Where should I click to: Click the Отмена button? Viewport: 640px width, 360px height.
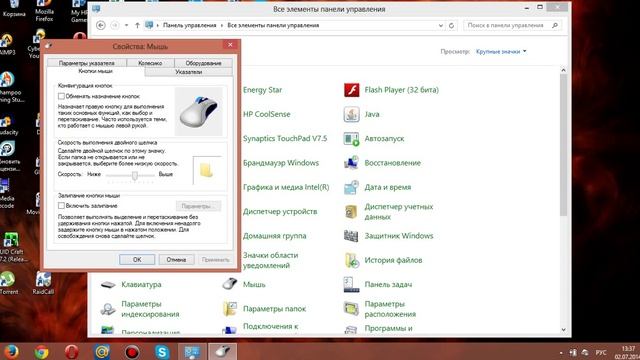coord(176,260)
